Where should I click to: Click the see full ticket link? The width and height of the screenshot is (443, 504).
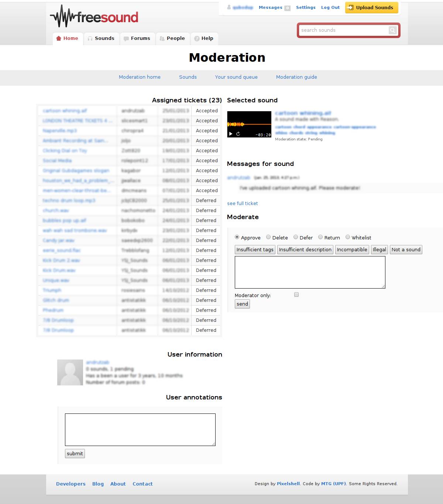(243, 203)
